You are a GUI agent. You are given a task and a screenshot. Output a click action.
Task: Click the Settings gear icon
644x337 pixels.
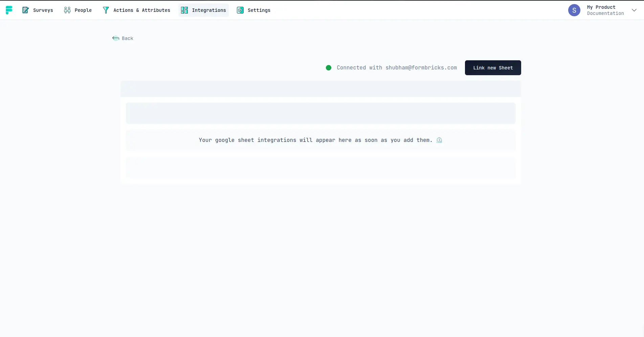point(240,10)
